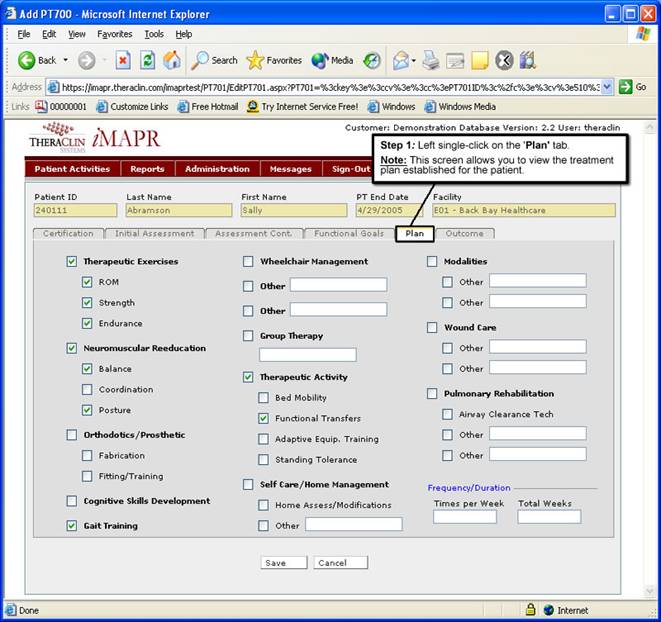Image resolution: width=661 pixels, height=622 pixels.
Task: Click the Save button
Action: (275, 563)
